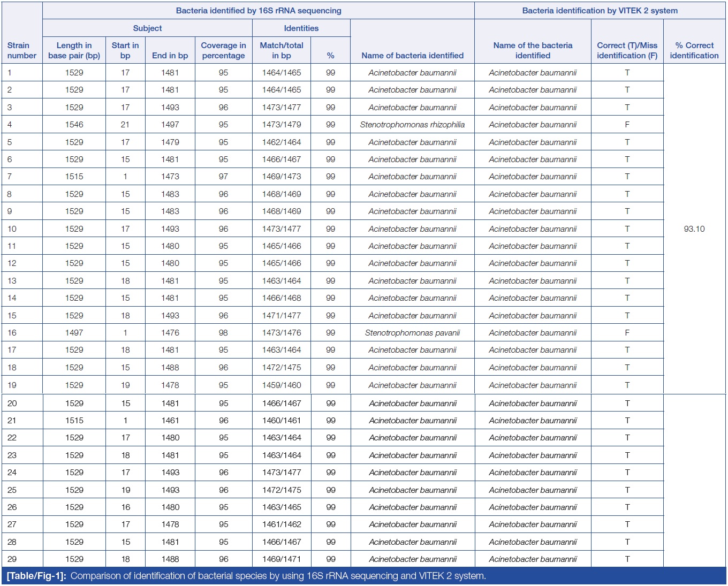Image resolution: width=728 pixels, height=586 pixels.
Task: Select the 'Coverage in percentage' column header
Action: point(223,50)
